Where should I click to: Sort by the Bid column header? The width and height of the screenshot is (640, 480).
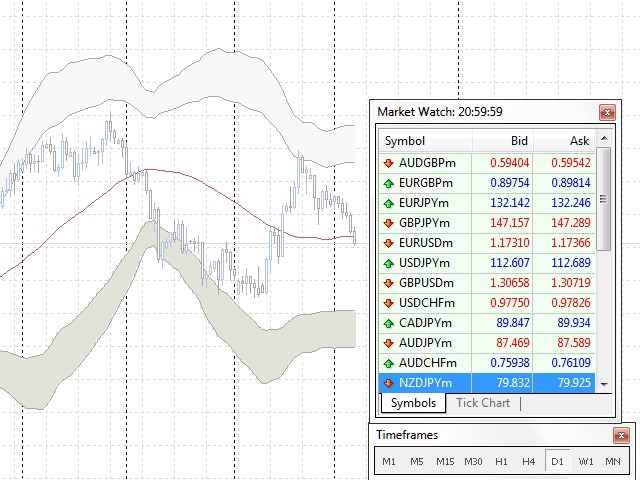[502, 141]
